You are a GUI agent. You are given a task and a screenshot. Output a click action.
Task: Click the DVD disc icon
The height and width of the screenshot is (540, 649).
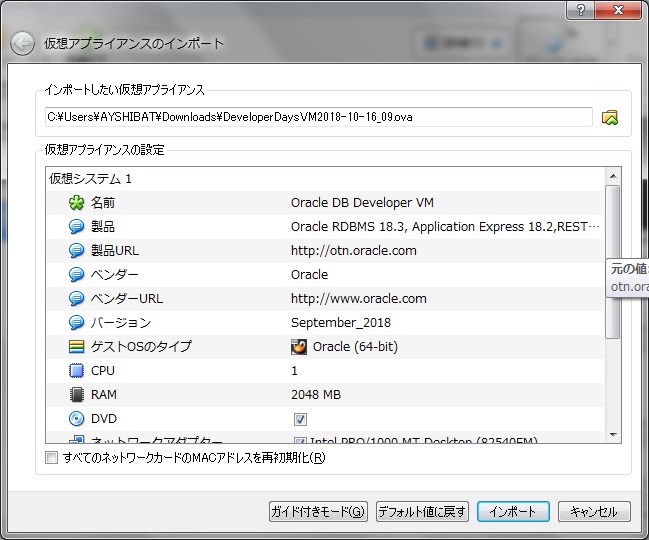[x=77, y=419]
